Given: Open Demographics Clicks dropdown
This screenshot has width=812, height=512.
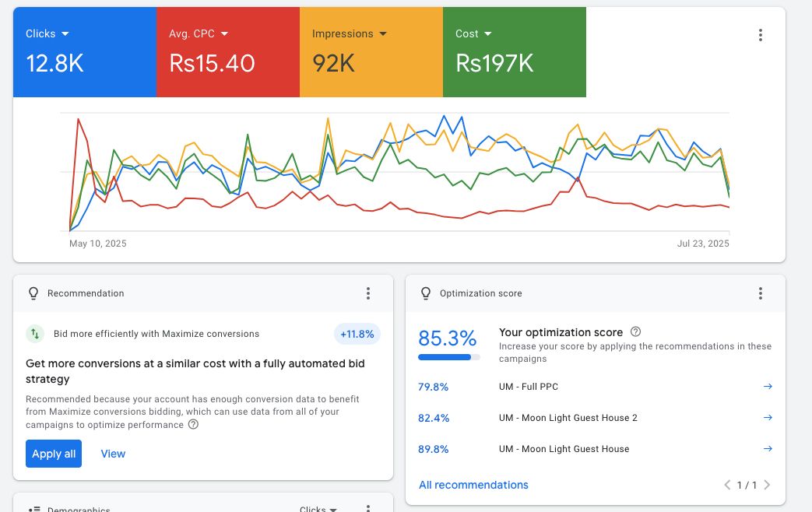Looking at the screenshot, I should (318, 509).
